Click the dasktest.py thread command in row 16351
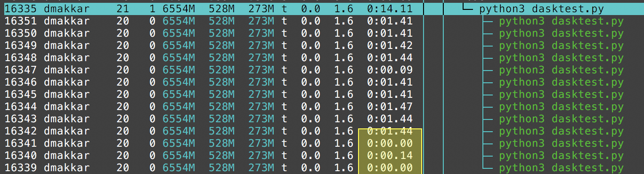This screenshot has height=174, width=644. tap(561, 21)
